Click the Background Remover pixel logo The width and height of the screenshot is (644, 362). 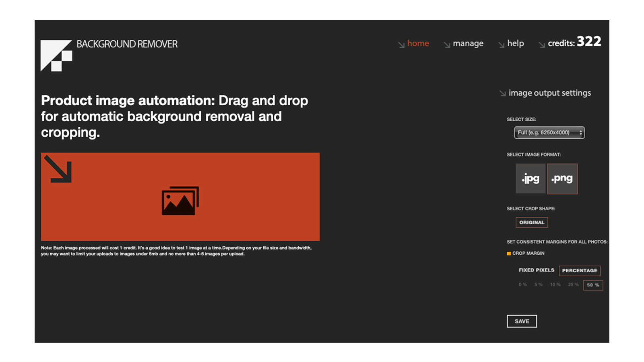pos(56,55)
